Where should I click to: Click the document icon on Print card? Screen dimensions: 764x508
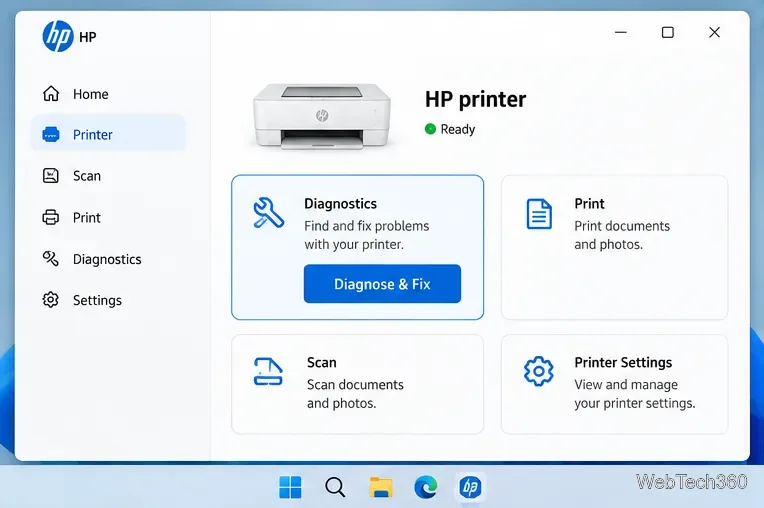point(539,214)
